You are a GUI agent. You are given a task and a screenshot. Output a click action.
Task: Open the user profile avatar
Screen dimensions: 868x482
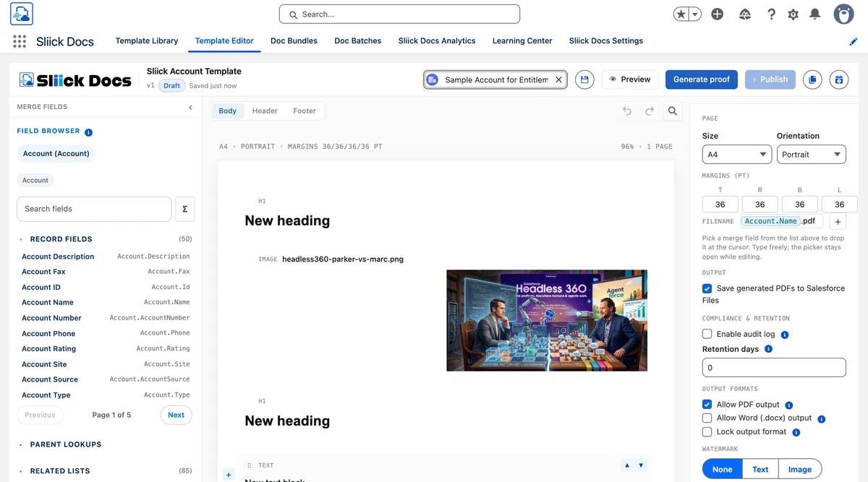pos(843,14)
